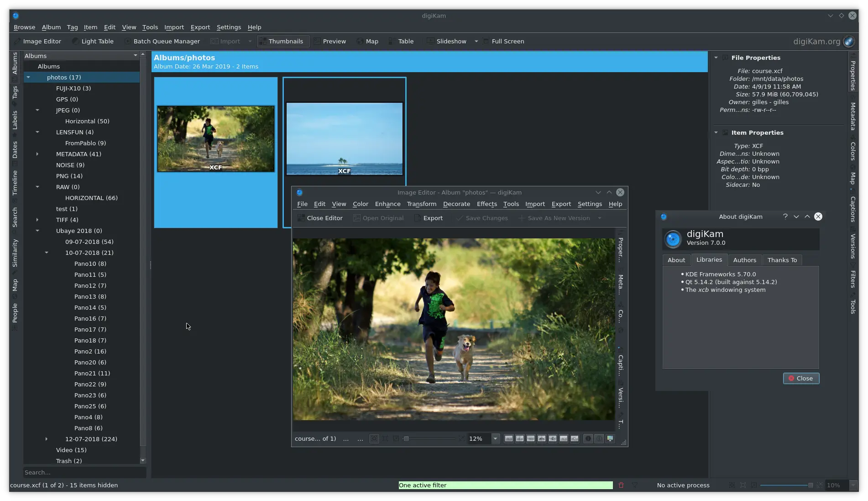Click the digiKam.org globe logo
The height and width of the screenshot is (501, 868).
(848, 42)
